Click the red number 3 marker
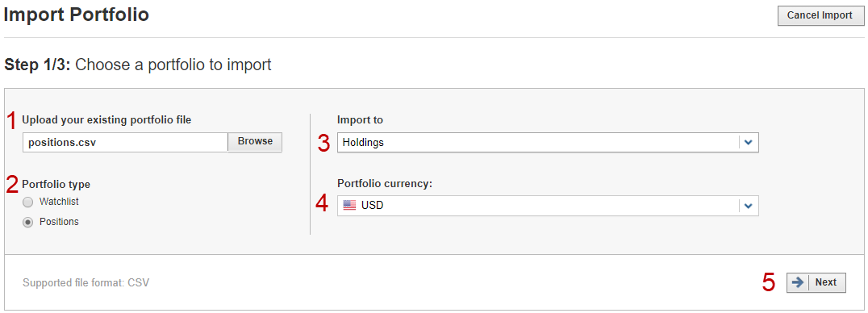The width and height of the screenshot is (868, 313). pos(323,143)
